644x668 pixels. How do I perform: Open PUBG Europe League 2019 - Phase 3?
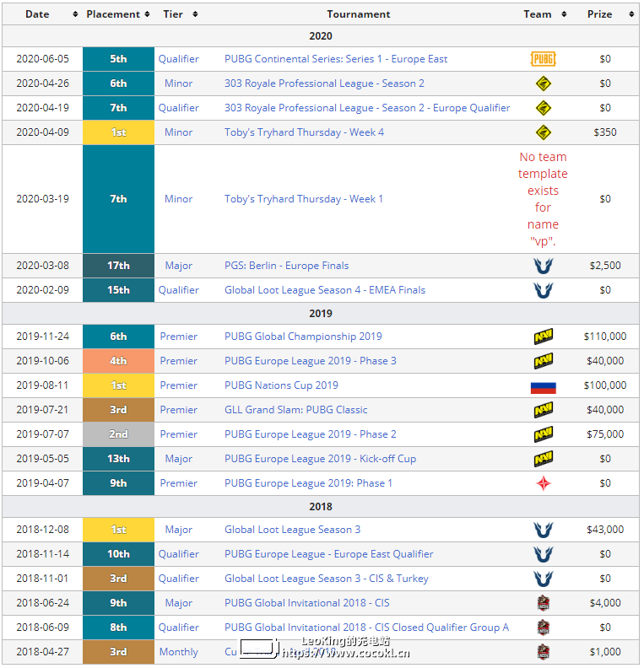[x=311, y=361]
